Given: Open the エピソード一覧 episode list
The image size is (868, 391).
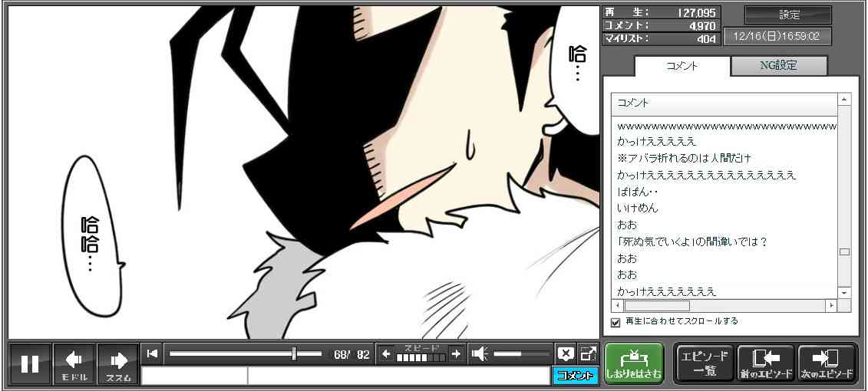Looking at the screenshot, I should point(704,363).
